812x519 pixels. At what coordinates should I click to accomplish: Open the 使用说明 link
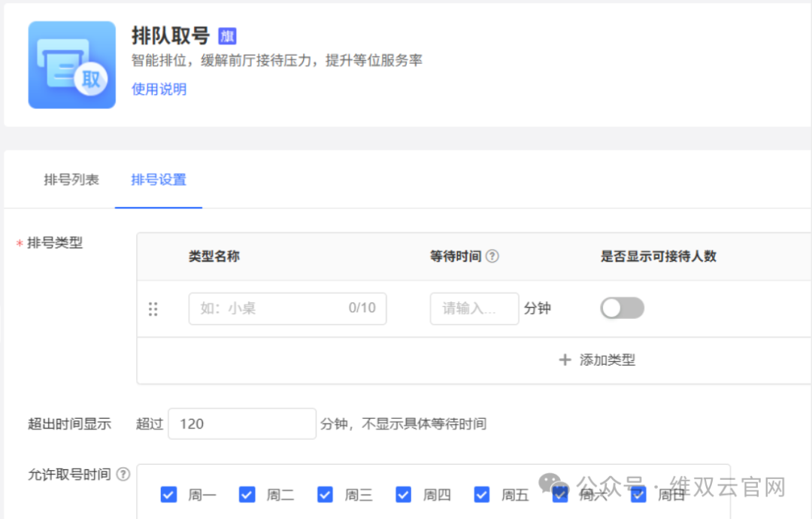159,89
